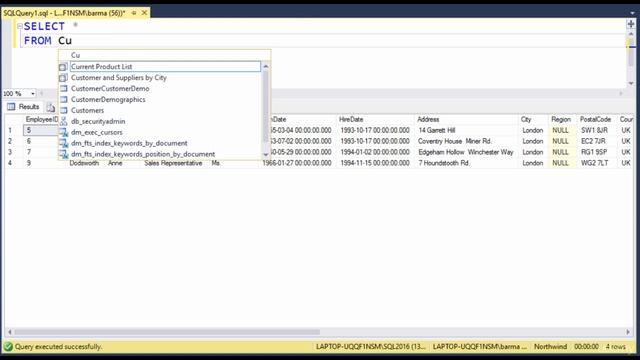
Task: Click hire date 1994-11-15 cell
Action: 375,163
